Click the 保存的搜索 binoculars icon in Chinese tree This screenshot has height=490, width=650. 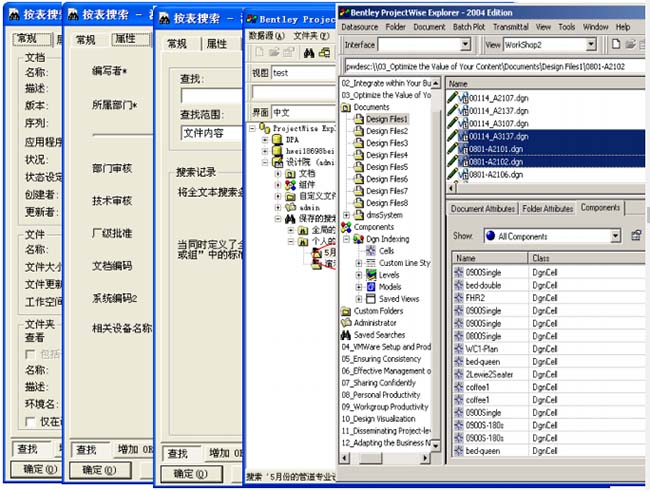(x=290, y=218)
